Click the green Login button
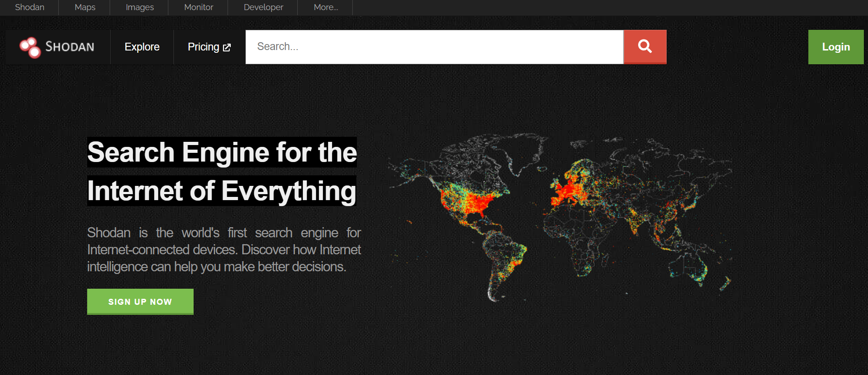This screenshot has height=375, width=868. pyautogui.click(x=836, y=47)
